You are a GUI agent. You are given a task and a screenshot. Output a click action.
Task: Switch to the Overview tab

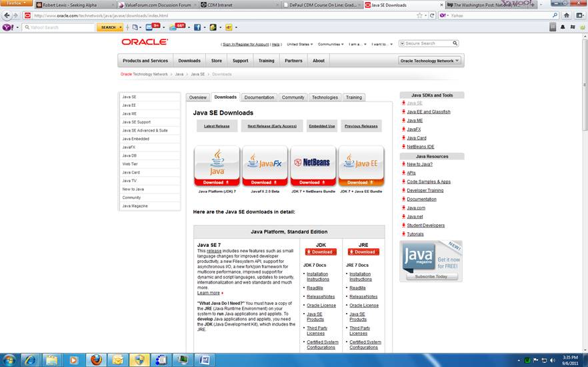pos(197,97)
